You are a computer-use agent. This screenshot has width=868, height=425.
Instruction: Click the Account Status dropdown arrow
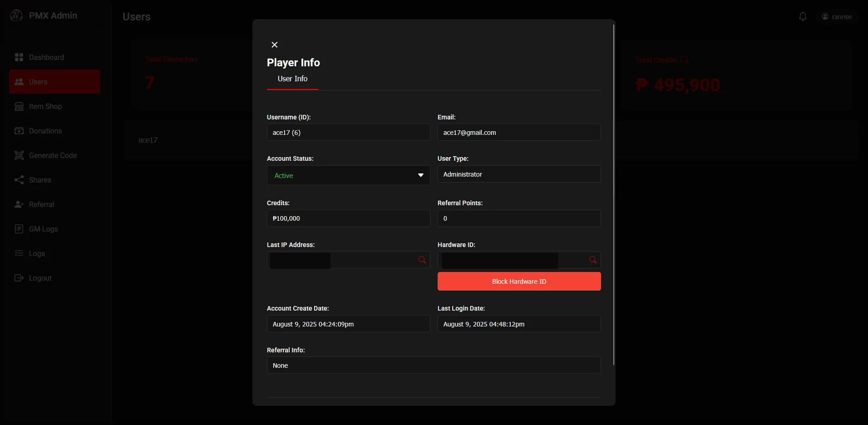tap(421, 175)
